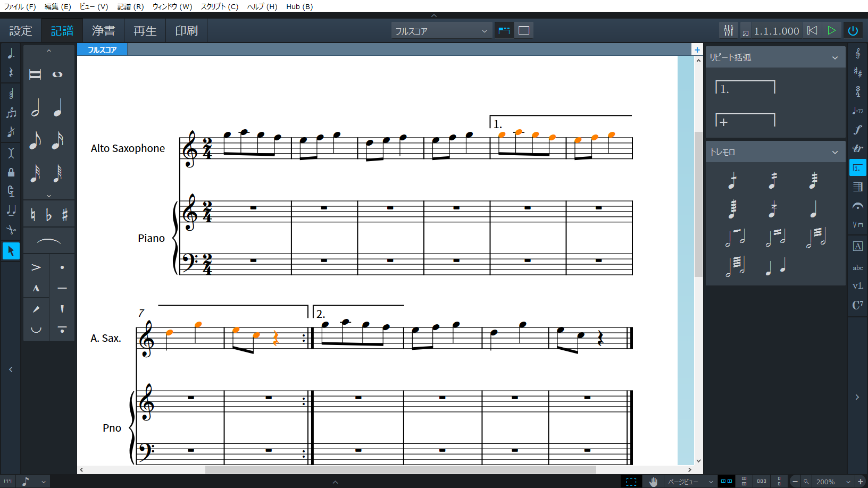Toggle the dotted note button

click(11, 53)
